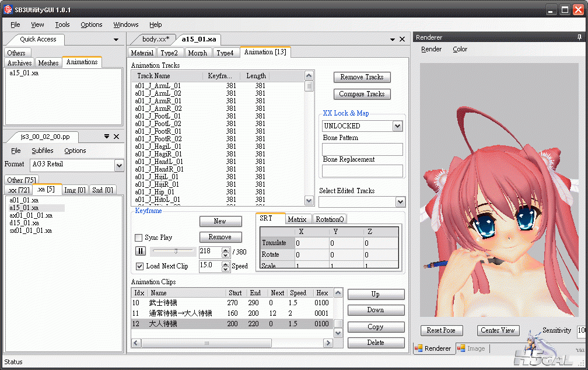
Task: Open Quick Access panel dropdown arrow
Action: [116, 40]
